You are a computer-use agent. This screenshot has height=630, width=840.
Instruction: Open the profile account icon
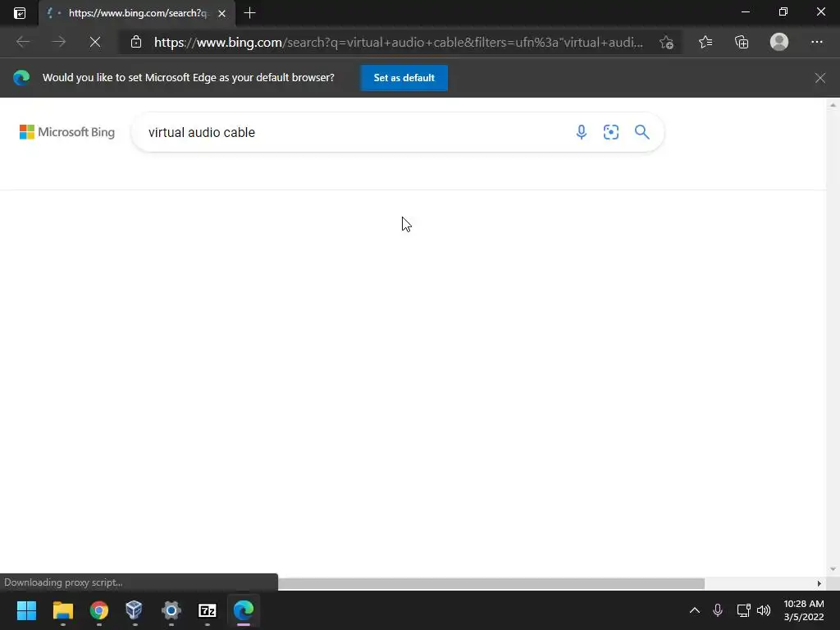coord(779,42)
